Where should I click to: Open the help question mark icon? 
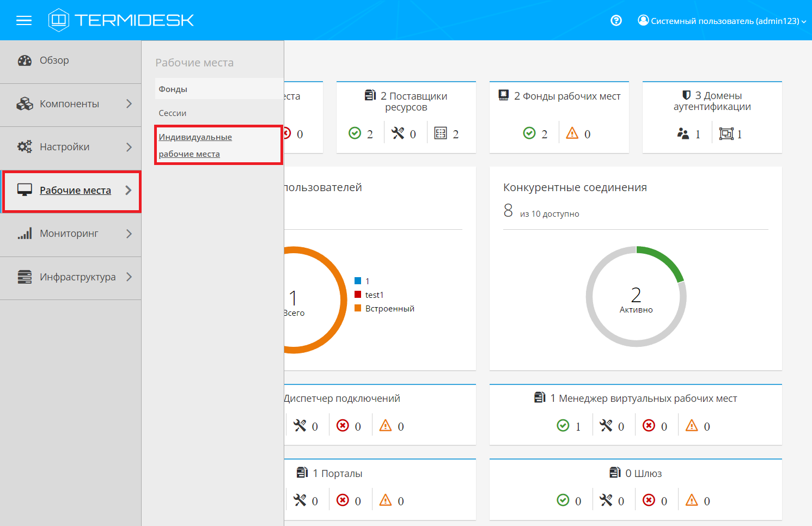pyautogui.click(x=616, y=21)
